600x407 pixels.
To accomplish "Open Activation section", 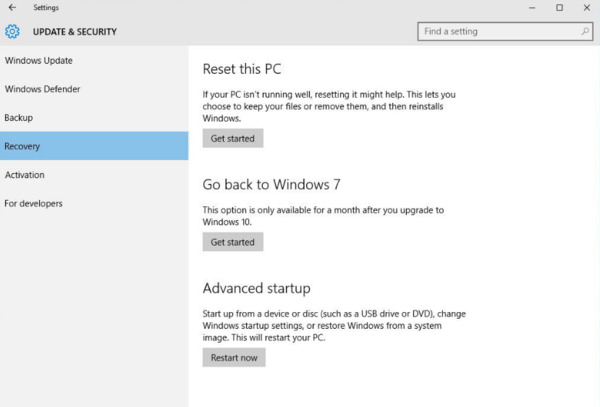I will (x=94, y=175).
